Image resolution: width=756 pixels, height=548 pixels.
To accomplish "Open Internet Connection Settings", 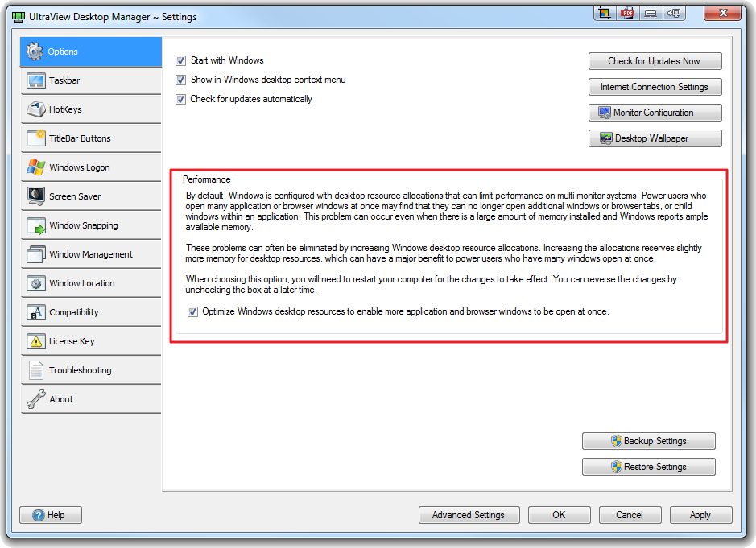I will click(x=655, y=87).
